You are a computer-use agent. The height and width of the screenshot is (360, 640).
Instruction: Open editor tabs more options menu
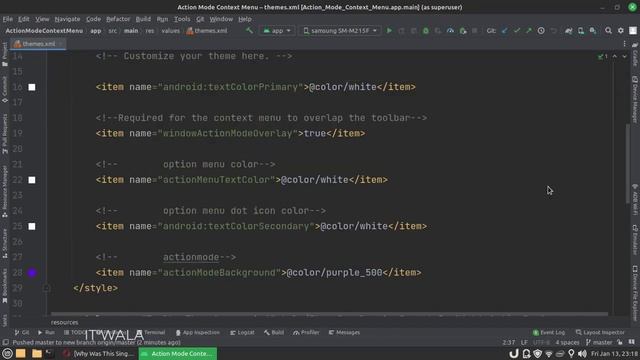(x=624, y=44)
